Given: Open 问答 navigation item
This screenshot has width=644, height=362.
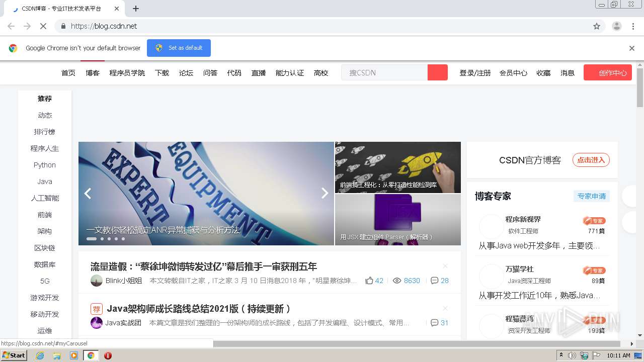Looking at the screenshot, I should click(x=210, y=73).
